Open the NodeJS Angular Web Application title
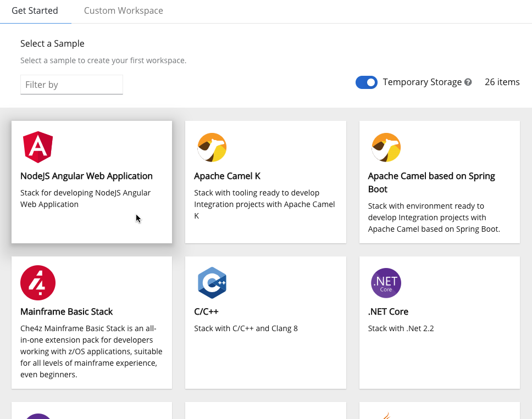 (x=86, y=176)
